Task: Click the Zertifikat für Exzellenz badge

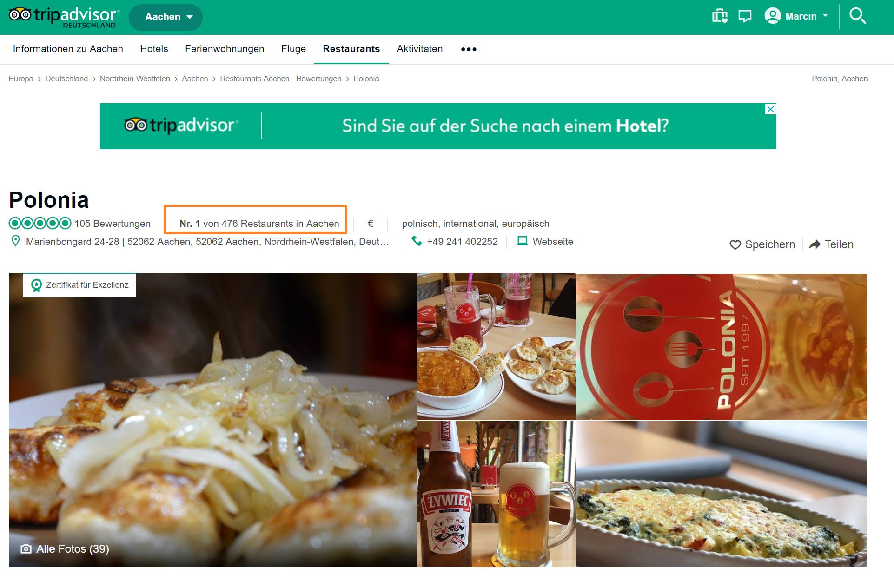Action: click(x=79, y=285)
